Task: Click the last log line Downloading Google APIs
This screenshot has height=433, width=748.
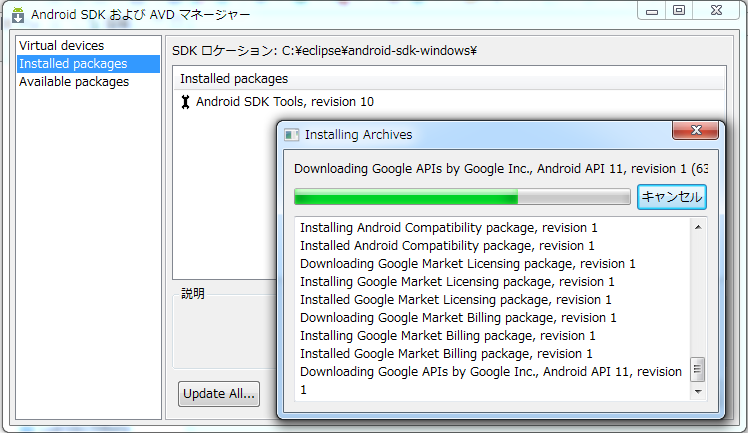Action: coord(491,381)
